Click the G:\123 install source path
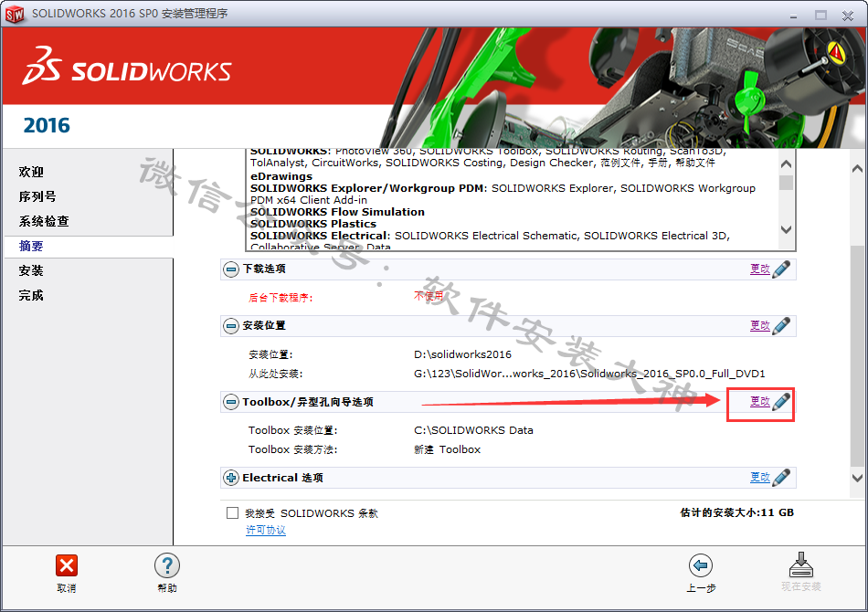The height and width of the screenshot is (612, 868). click(x=589, y=375)
